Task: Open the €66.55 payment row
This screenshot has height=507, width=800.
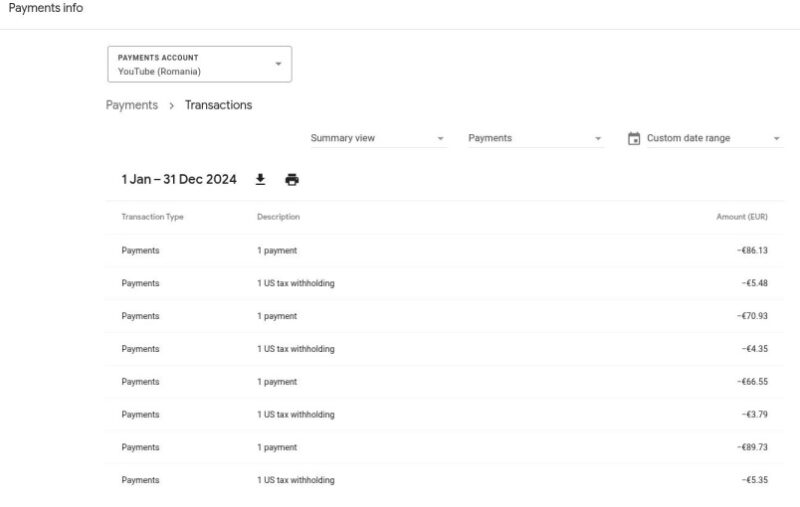Action: (x=444, y=382)
